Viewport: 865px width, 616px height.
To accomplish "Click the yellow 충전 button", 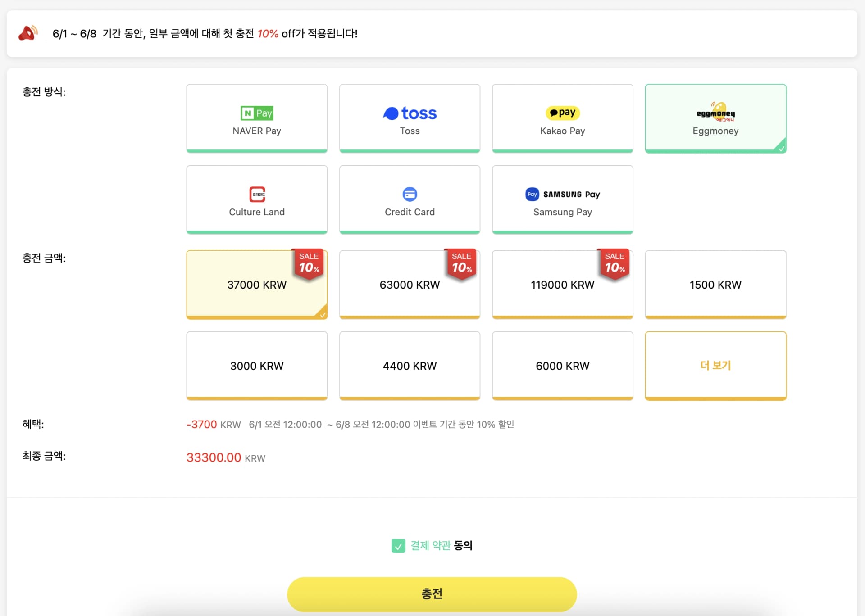I will click(x=432, y=594).
